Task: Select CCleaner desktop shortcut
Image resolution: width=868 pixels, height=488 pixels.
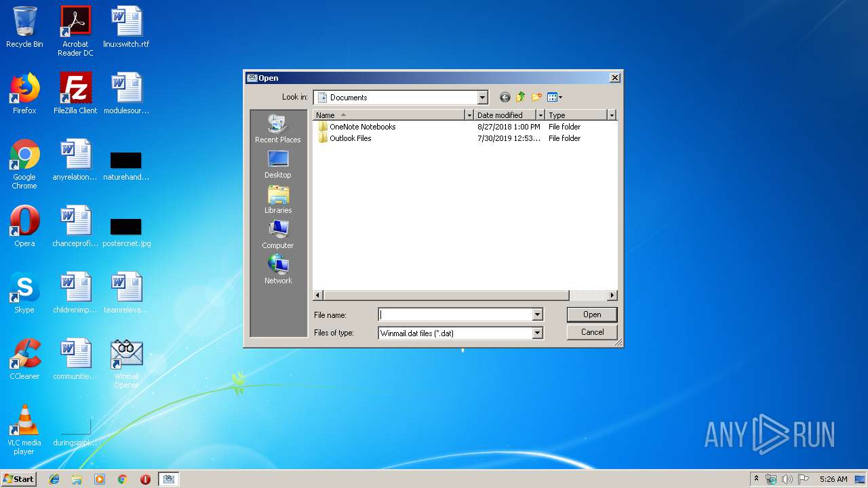Action: [x=24, y=360]
